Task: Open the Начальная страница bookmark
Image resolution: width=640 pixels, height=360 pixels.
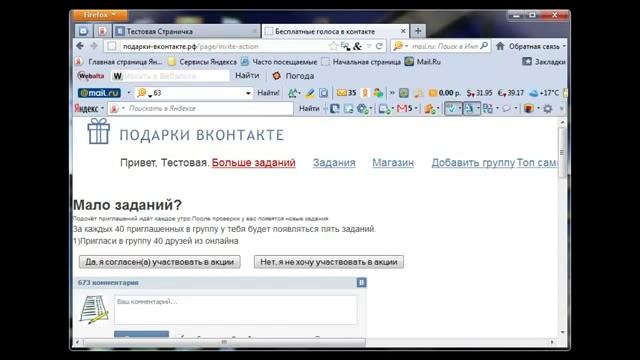Action: (x=361, y=62)
